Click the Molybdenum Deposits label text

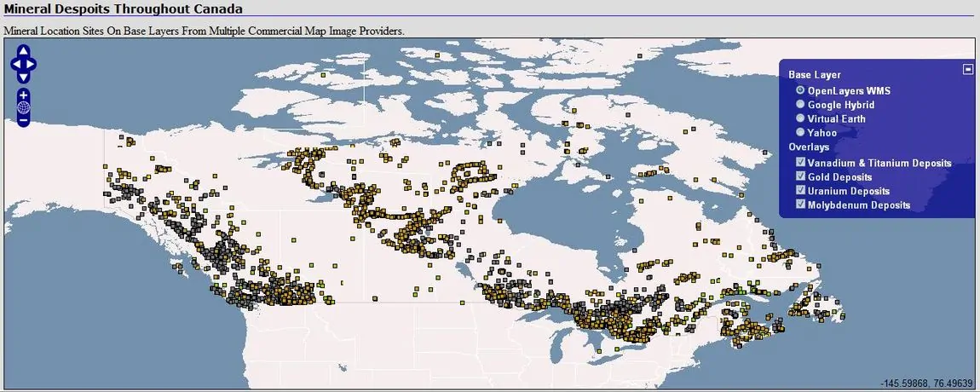(x=859, y=205)
